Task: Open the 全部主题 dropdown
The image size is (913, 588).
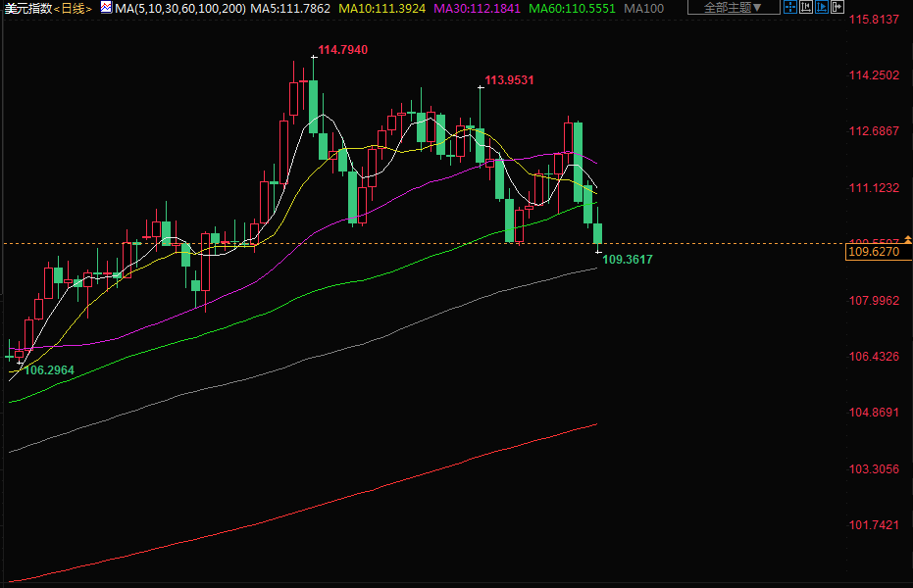Action: coord(734,7)
